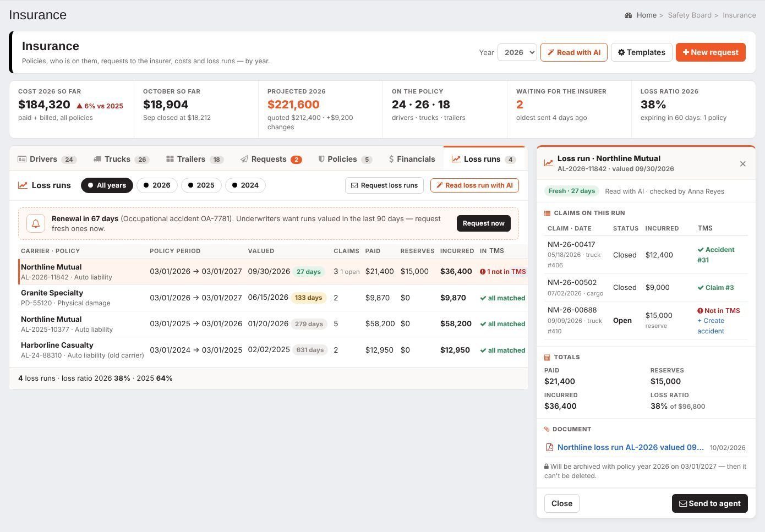Select the Northline Mutual AL-2025-10377 row

(273, 324)
